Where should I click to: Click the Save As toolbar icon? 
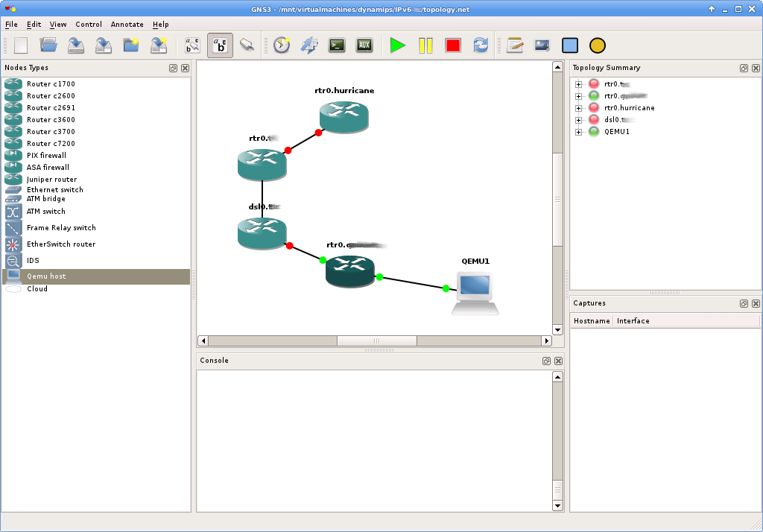click(x=103, y=45)
